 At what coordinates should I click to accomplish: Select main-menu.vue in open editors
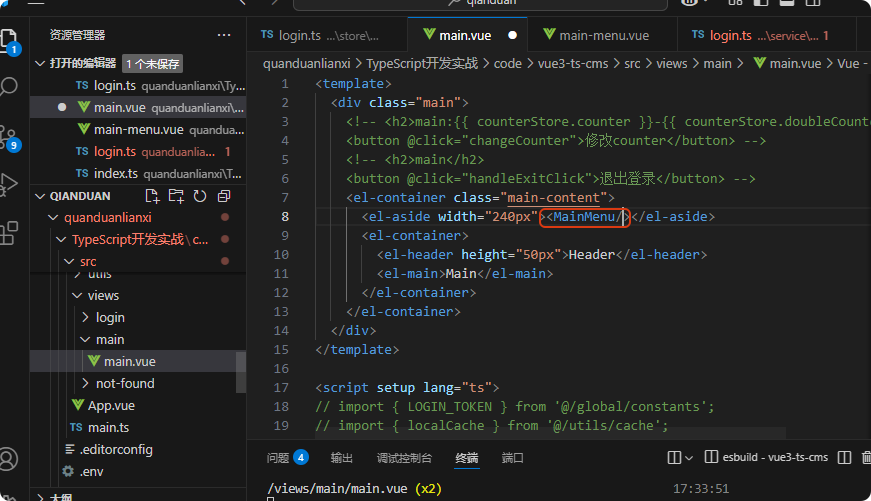coord(138,129)
